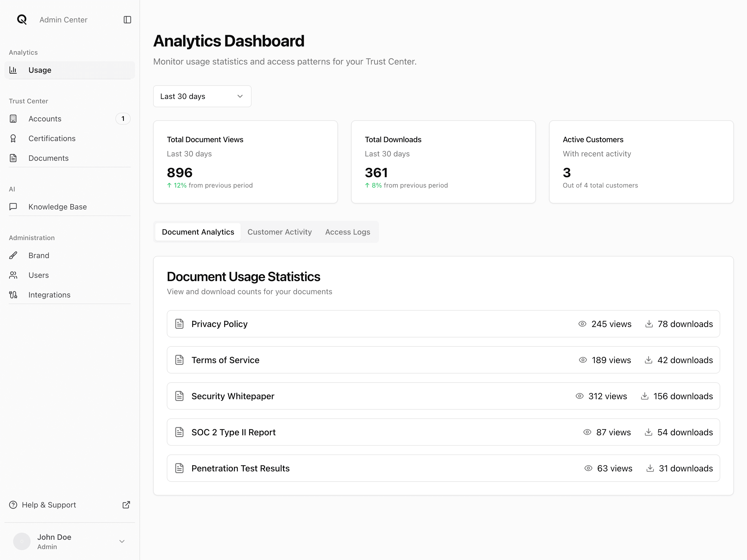Select the Brand paintbrush icon
Image resolution: width=747 pixels, height=560 pixels.
coord(13,255)
